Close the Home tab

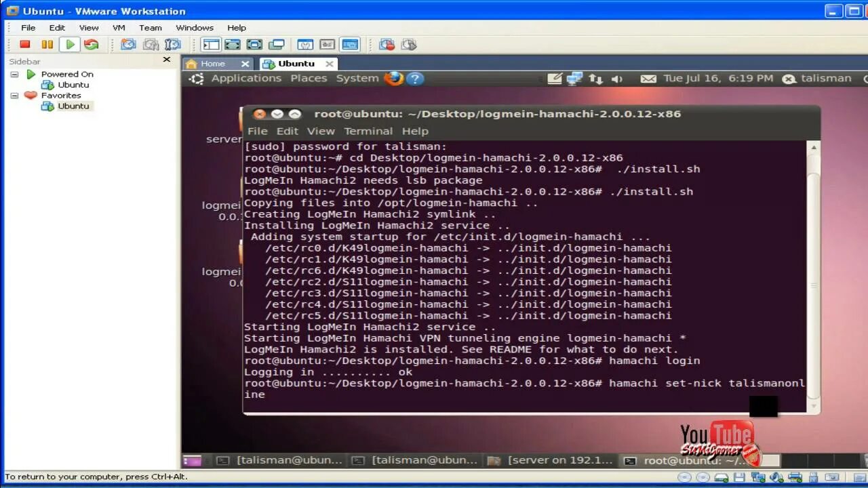(245, 64)
